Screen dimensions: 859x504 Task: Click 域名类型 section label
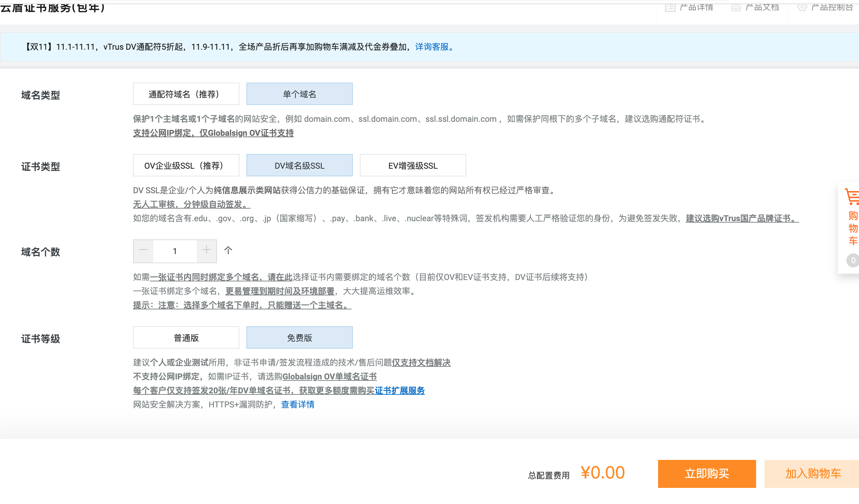click(x=41, y=95)
